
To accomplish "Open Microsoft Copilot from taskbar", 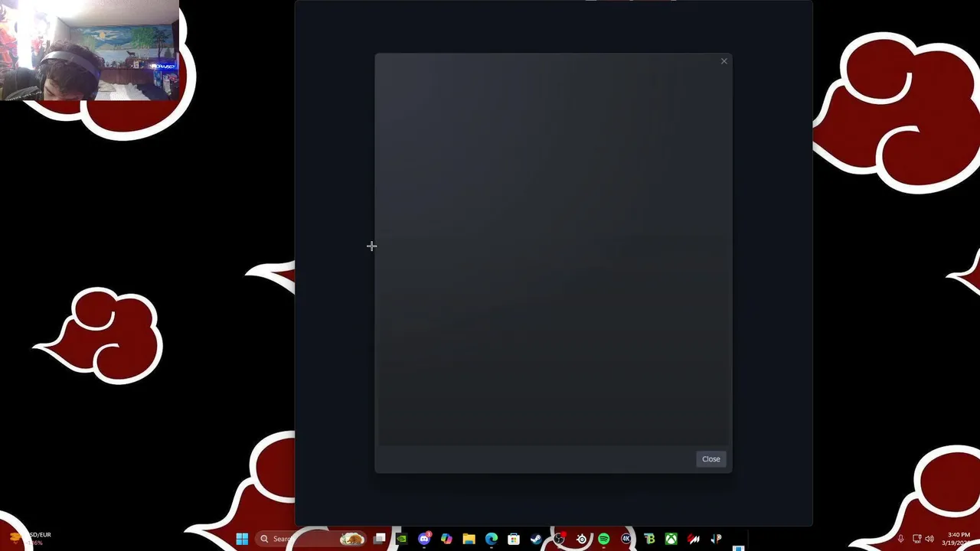I will [446, 539].
